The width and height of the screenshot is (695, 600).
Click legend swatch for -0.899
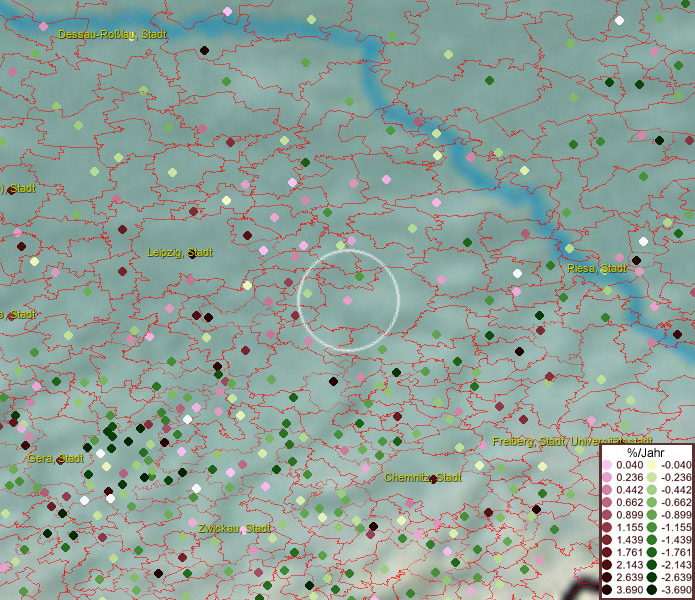652,515
